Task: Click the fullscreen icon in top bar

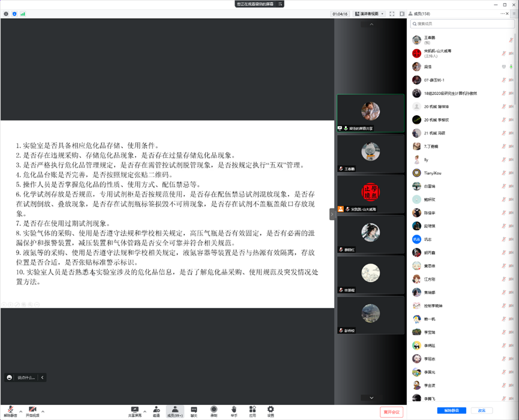Action: [x=392, y=13]
